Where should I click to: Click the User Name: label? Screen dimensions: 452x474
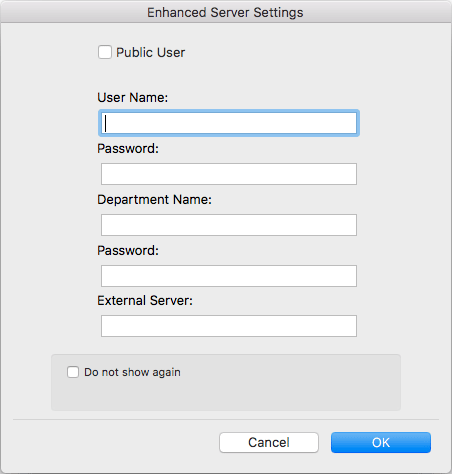[x=133, y=98]
